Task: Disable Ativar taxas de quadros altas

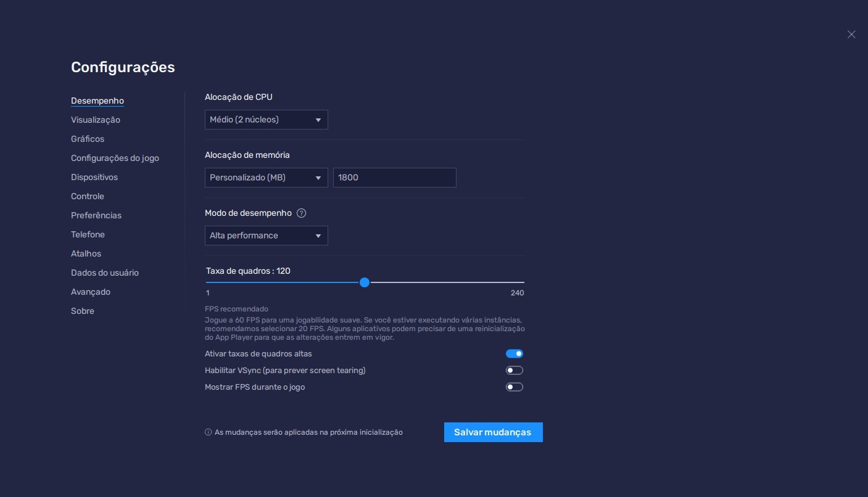Action: (515, 354)
